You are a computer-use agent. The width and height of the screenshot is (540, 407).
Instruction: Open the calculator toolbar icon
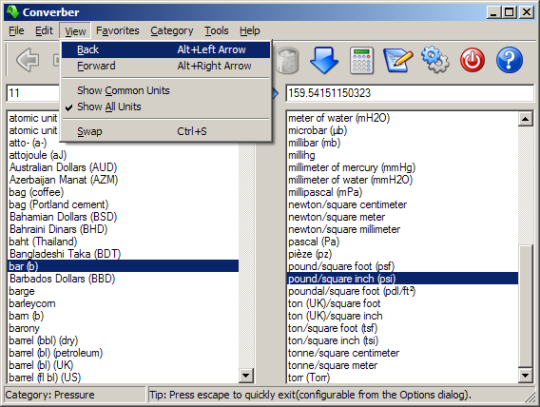coord(362,61)
